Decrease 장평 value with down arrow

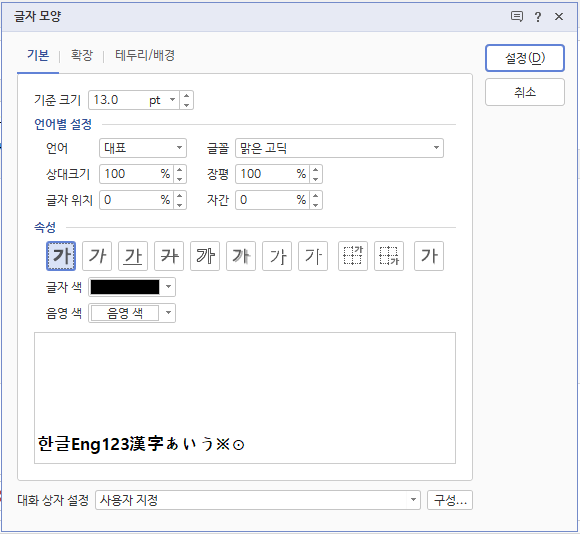(316, 179)
